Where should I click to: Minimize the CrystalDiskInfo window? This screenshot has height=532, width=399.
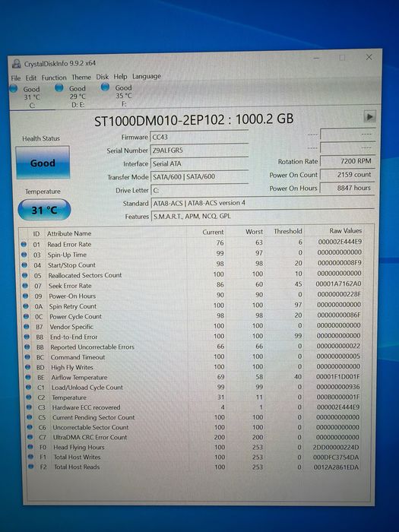316,59
